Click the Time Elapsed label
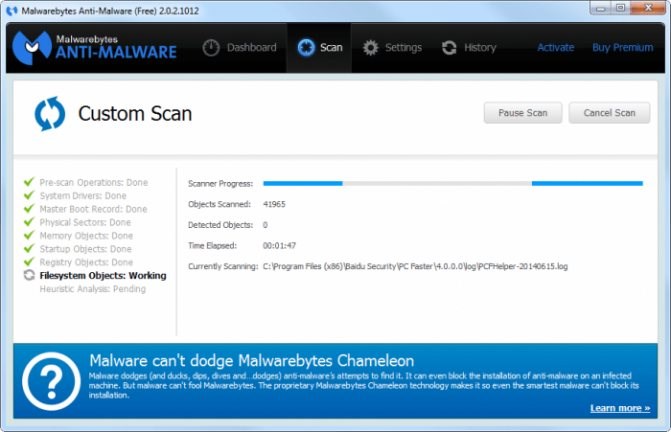The height and width of the screenshot is (432, 671). tap(212, 246)
